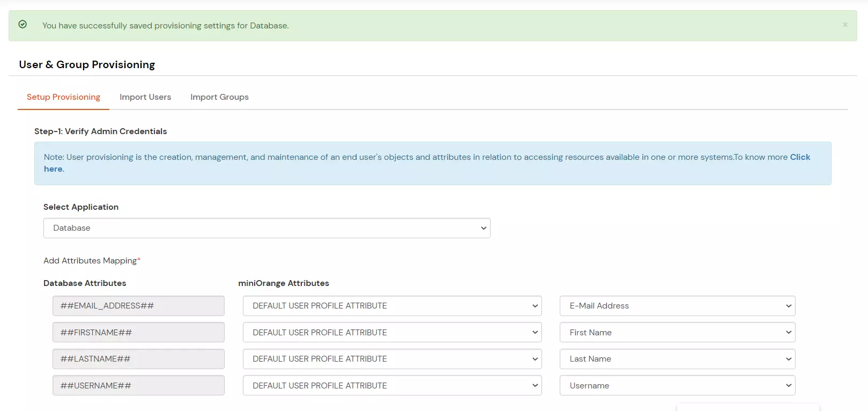Click the saved provisioning settings success message
This screenshot has height=411, width=868.
[166, 26]
